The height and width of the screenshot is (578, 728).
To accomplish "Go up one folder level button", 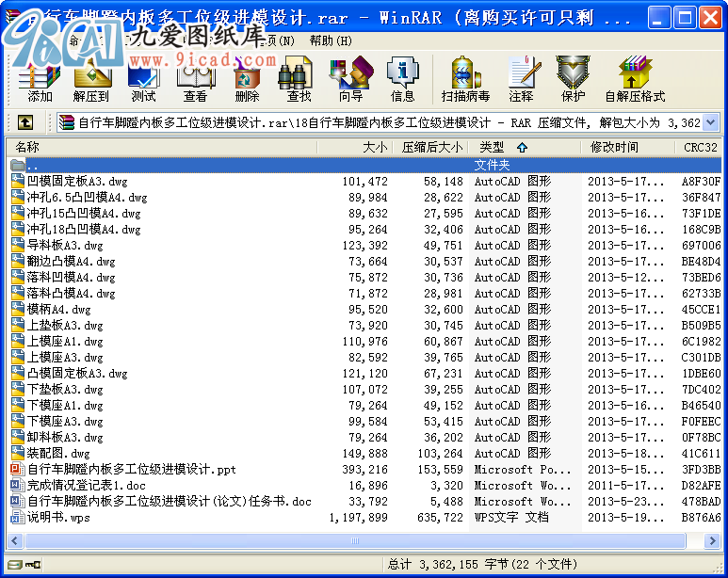I will click(x=25, y=122).
